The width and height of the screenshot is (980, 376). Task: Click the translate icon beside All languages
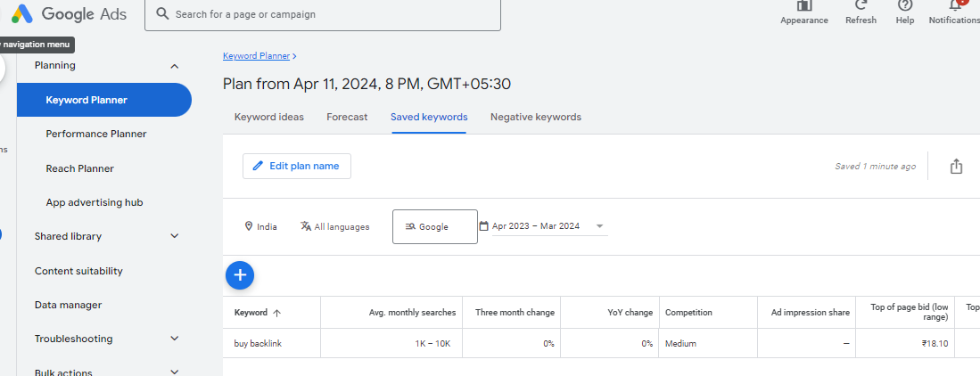306,226
